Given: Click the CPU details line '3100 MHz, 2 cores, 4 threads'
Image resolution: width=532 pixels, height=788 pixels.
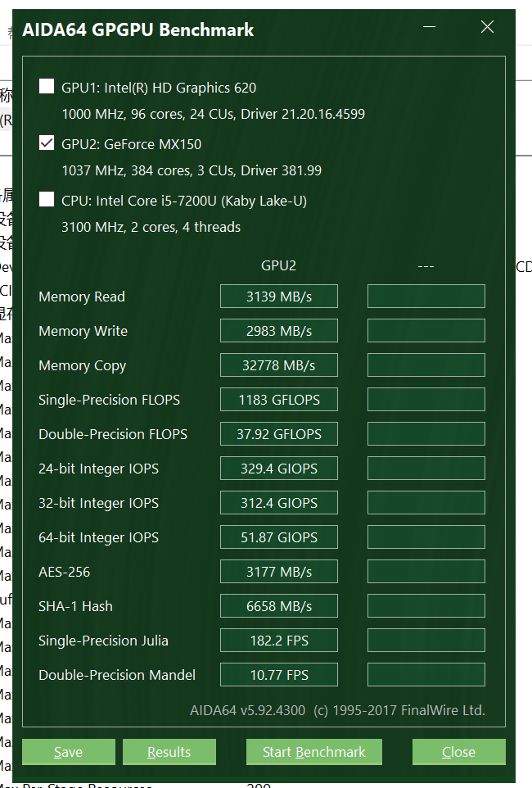Looking at the screenshot, I should click(151, 227).
